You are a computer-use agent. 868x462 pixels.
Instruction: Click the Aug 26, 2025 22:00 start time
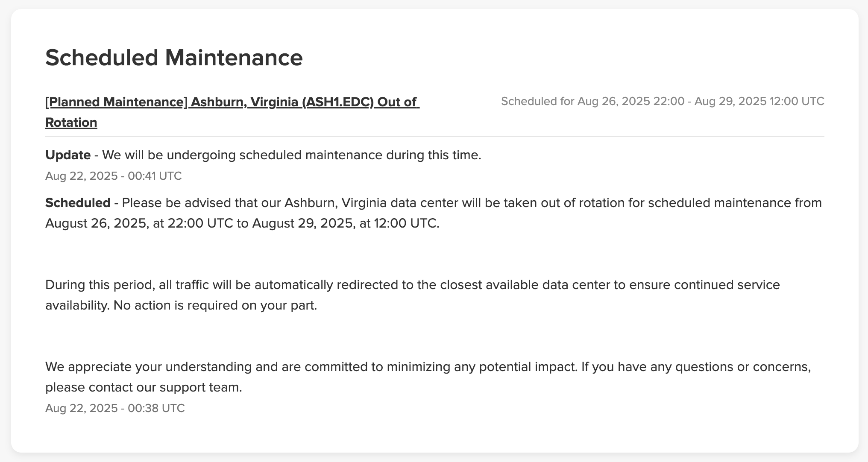[x=631, y=101]
